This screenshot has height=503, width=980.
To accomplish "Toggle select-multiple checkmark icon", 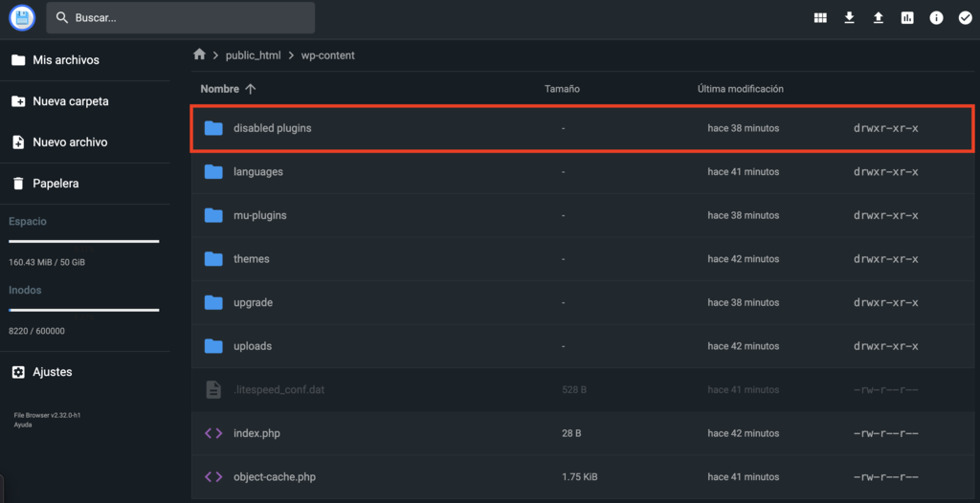I will click(965, 18).
